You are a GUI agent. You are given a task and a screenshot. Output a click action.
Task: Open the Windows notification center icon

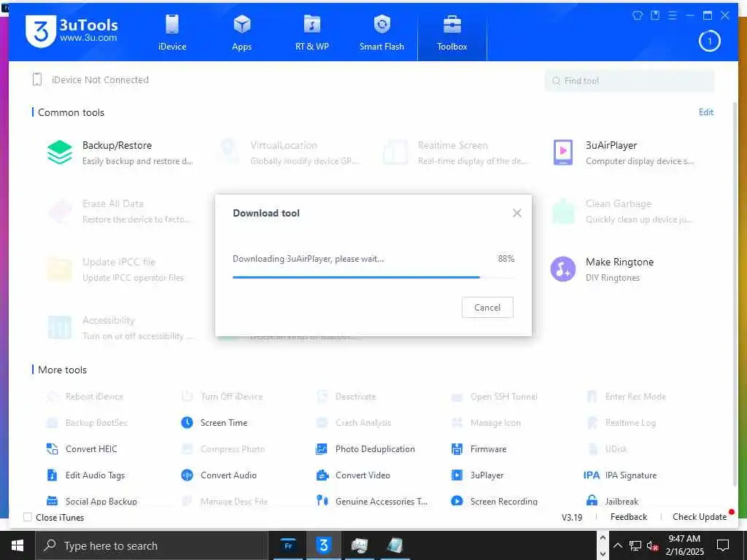click(x=723, y=545)
